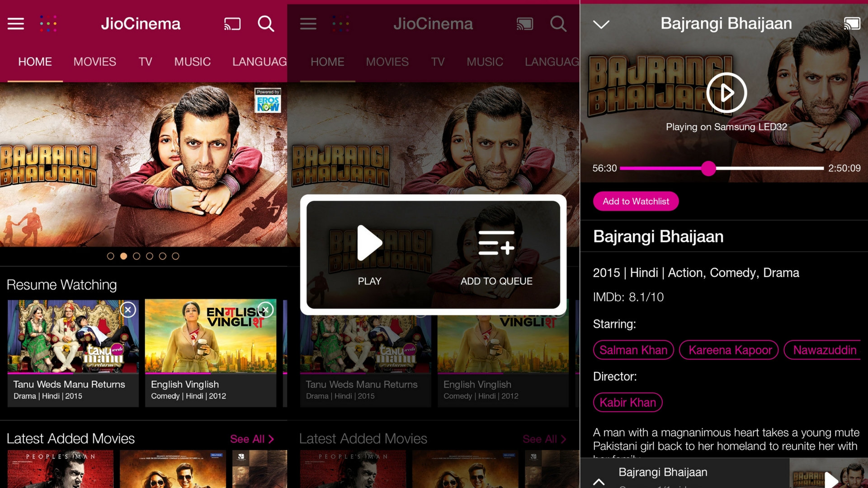Screen dimensions: 868x488
Task: Click the TV tab in navigation
Action: coord(146,61)
